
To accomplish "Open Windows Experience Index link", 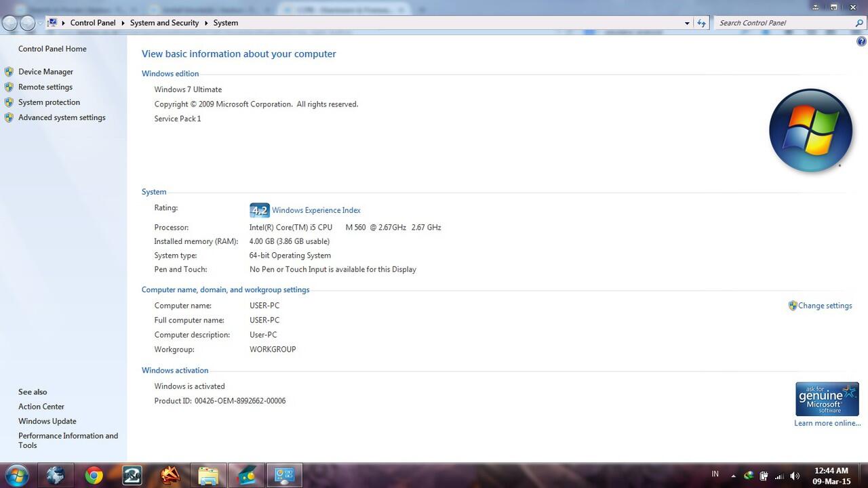I will coord(316,210).
